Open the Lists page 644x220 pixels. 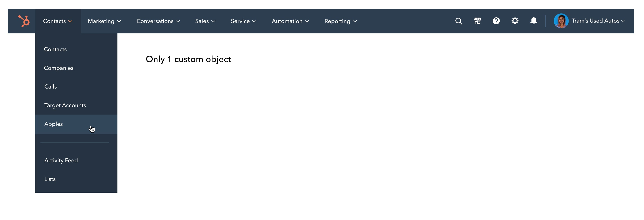point(50,179)
